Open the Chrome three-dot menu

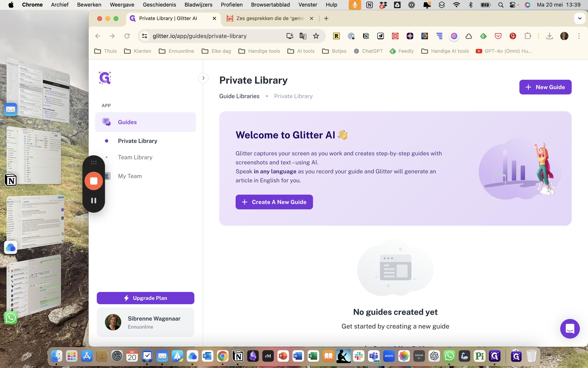pos(579,36)
